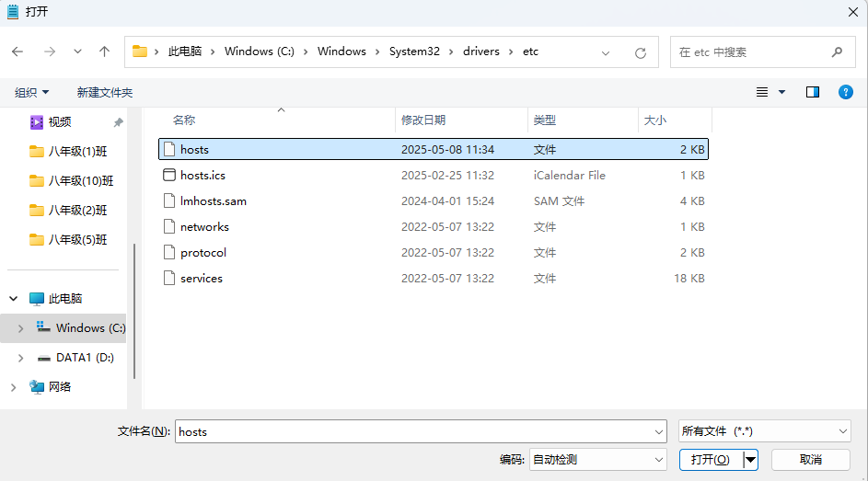Sort by 大小 column
Viewport: 868px width, 481px height.
pyautogui.click(x=655, y=120)
